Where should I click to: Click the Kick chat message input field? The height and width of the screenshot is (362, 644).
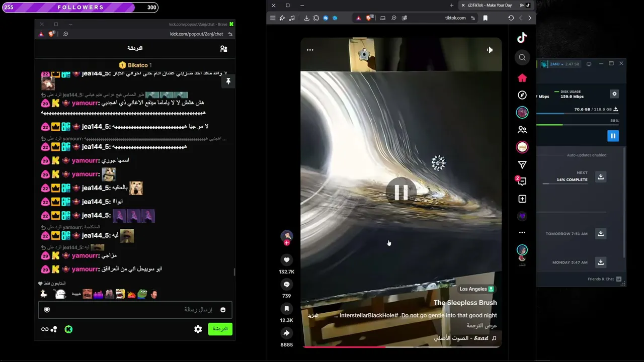(x=135, y=310)
